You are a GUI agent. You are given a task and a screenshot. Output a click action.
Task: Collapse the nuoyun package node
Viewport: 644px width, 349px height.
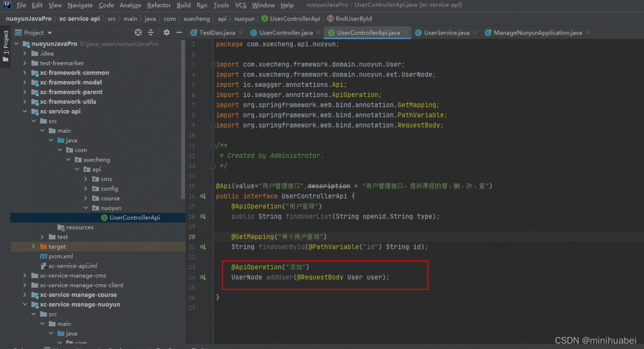click(x=86, y=208)
